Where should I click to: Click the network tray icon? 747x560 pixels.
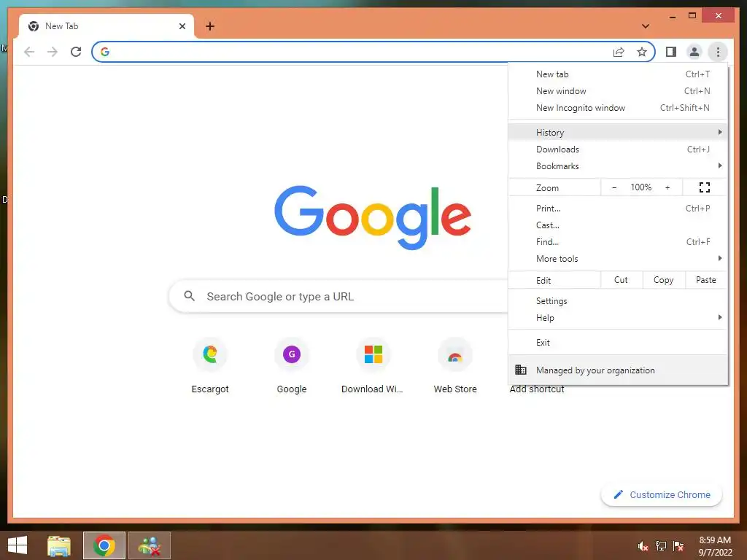click(x=661, y=546)
